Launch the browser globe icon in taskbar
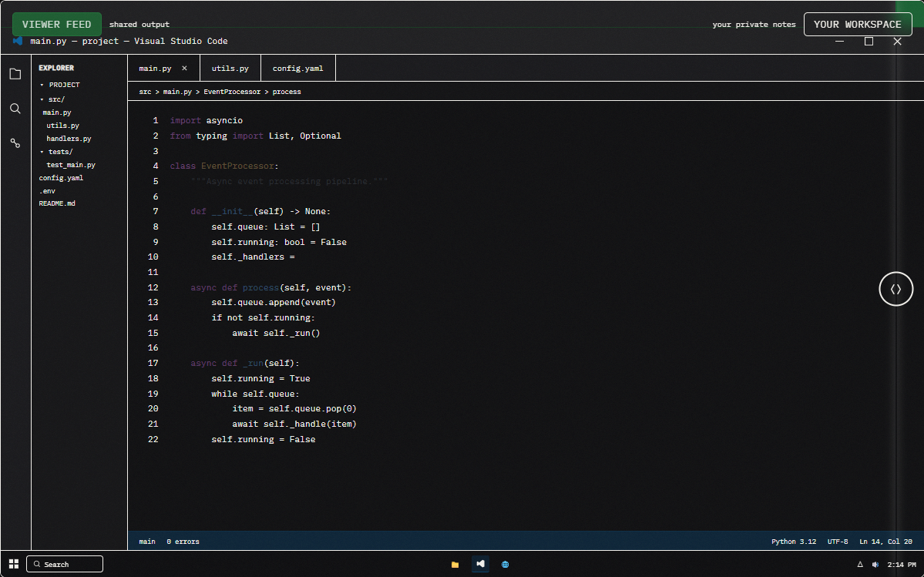The width and height of the screenshot is (924, 577). coord(506,565)
